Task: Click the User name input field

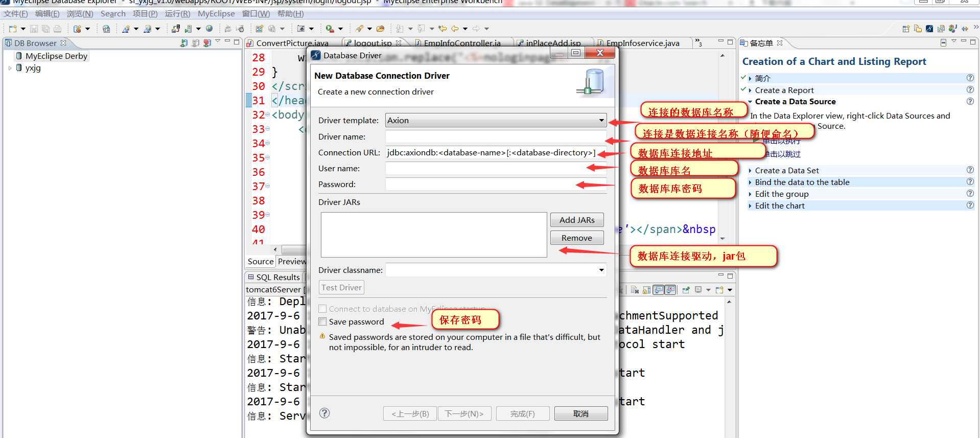Action: tap(496, 168)
